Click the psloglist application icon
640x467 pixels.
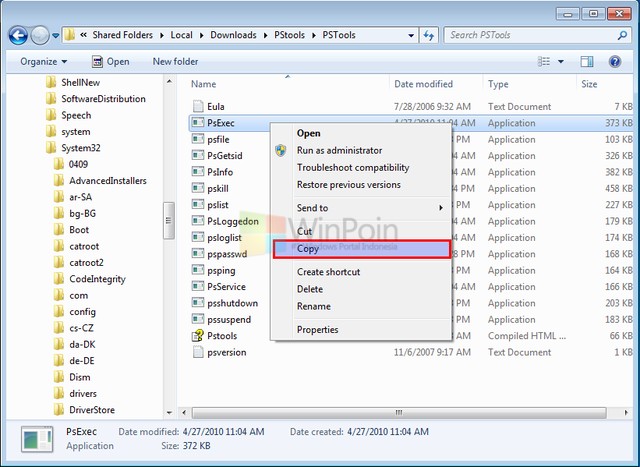tap(198, 237)
